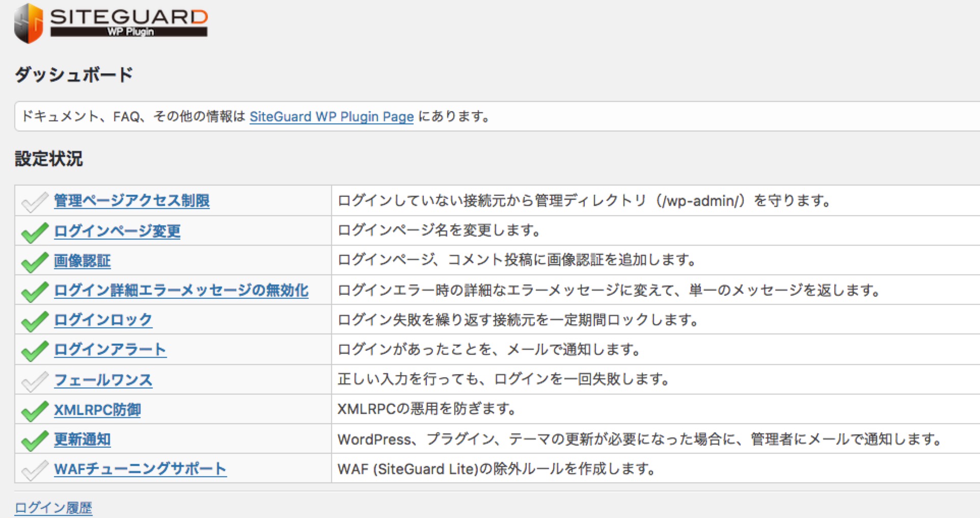This screenshot has width=980, height=518.
Task: Open the XMLRPC防御 link
Action: [97, 410]
